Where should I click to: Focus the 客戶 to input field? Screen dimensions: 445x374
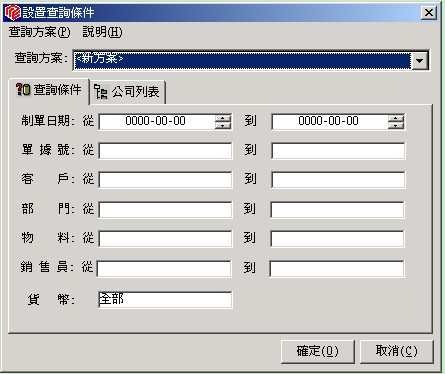338,180
